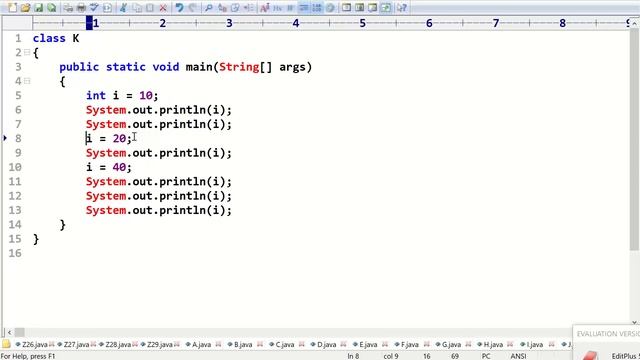Cut selection with the scissors icon
The width and height of the screenshot is (640, 360).
[123, 7]
